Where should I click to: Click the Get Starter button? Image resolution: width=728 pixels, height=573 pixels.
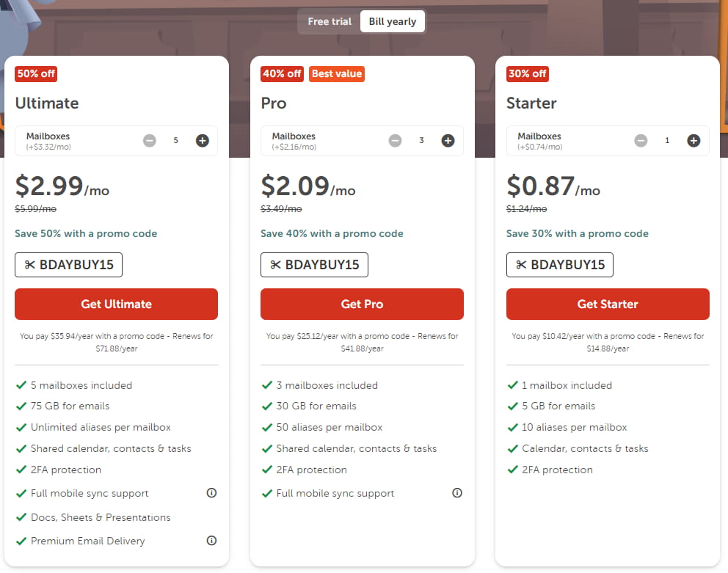(608, 304)
